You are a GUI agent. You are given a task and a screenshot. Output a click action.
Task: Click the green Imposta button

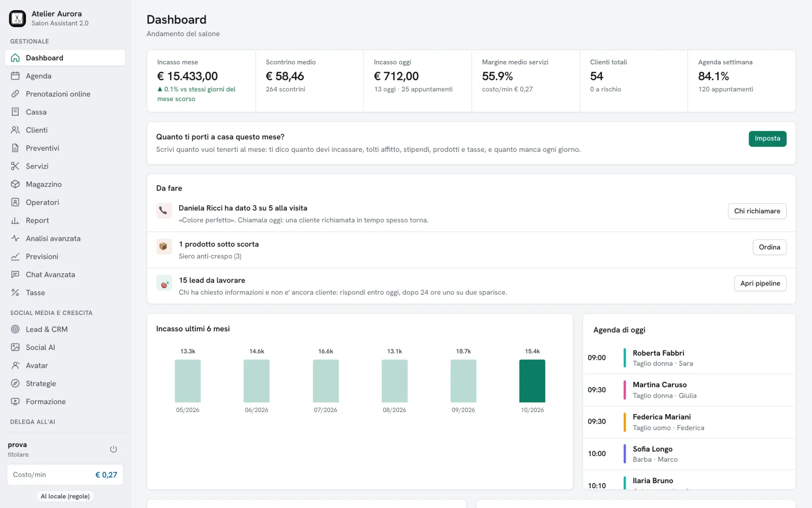[x=767, y=139]
